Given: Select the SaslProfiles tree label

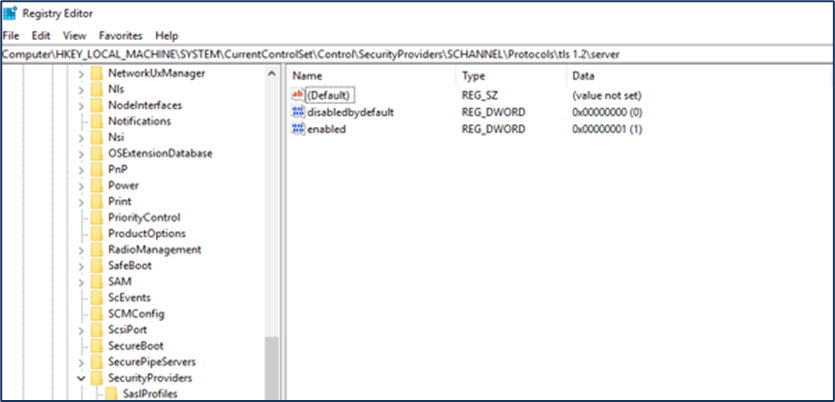Looking at the screenshot, I should tap(150, 394).
